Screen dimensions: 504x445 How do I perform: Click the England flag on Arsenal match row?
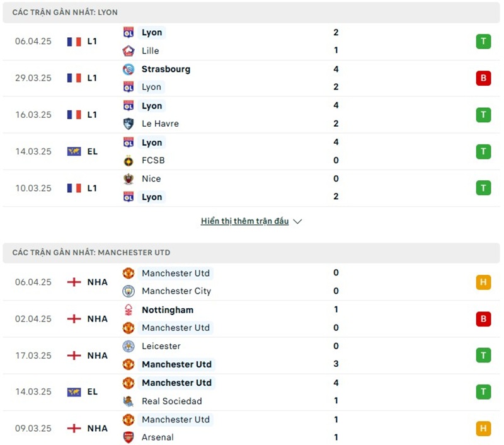point(74,428)
